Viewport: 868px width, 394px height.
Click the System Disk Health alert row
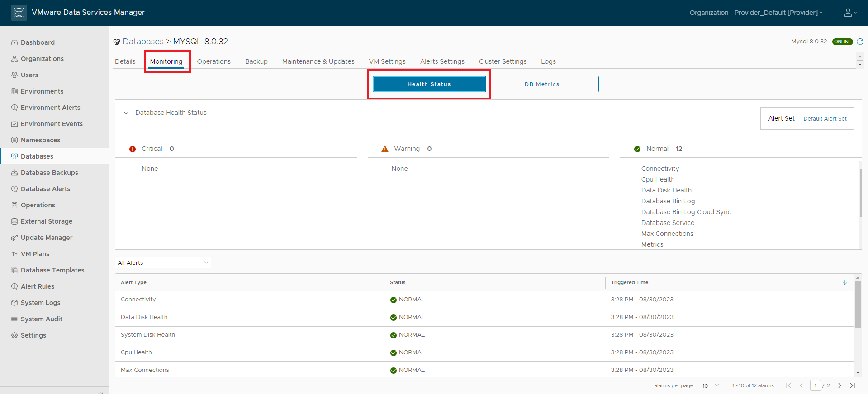(x=484, y=335)
